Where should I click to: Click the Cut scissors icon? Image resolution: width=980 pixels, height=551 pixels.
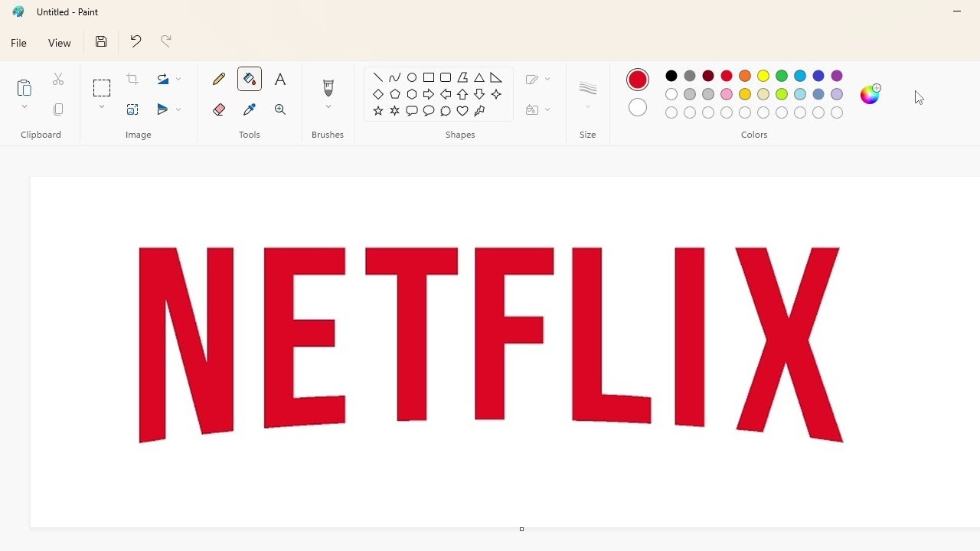click(x=58, y=80)
